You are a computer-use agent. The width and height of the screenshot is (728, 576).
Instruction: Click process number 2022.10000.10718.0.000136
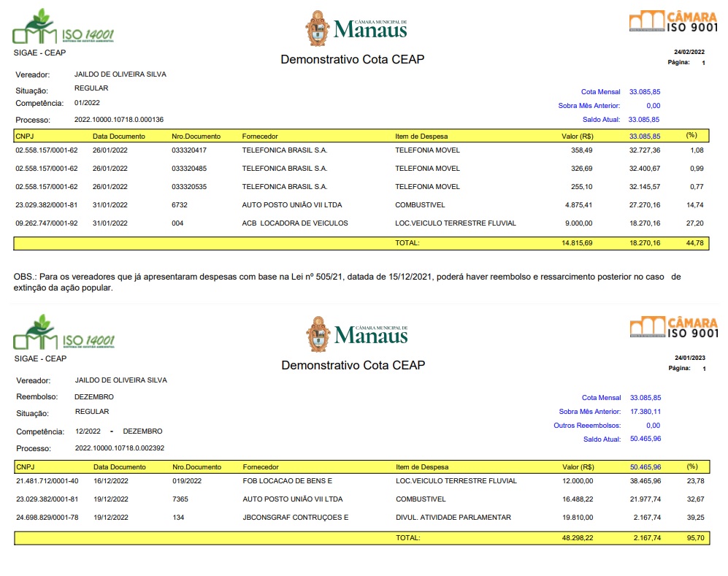pyautogui.click(x=119, y=120)
